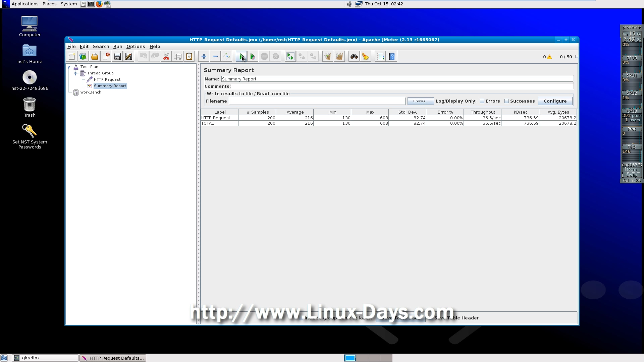
Task: Enable the Errors checkbox
Action: [482, 101]
